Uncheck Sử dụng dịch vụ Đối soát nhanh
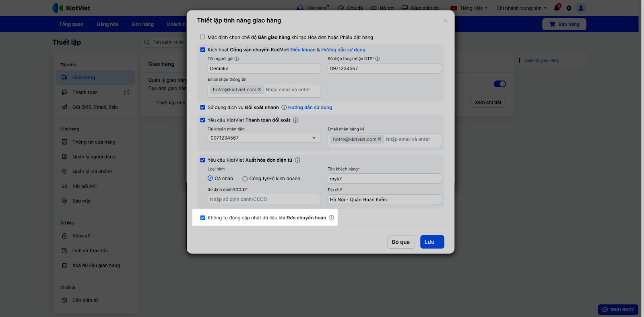 click(202, 107)
